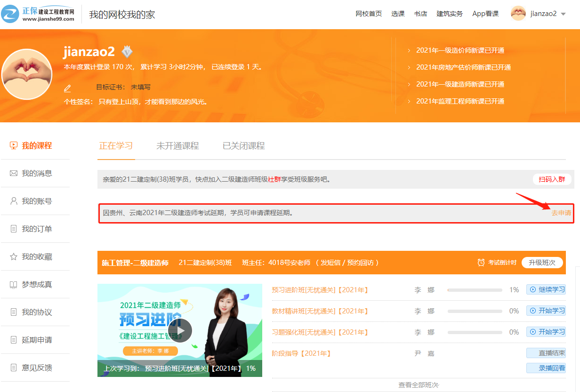
Task: Click the 扫码入群 button
Action: click(x=552, y=179)
